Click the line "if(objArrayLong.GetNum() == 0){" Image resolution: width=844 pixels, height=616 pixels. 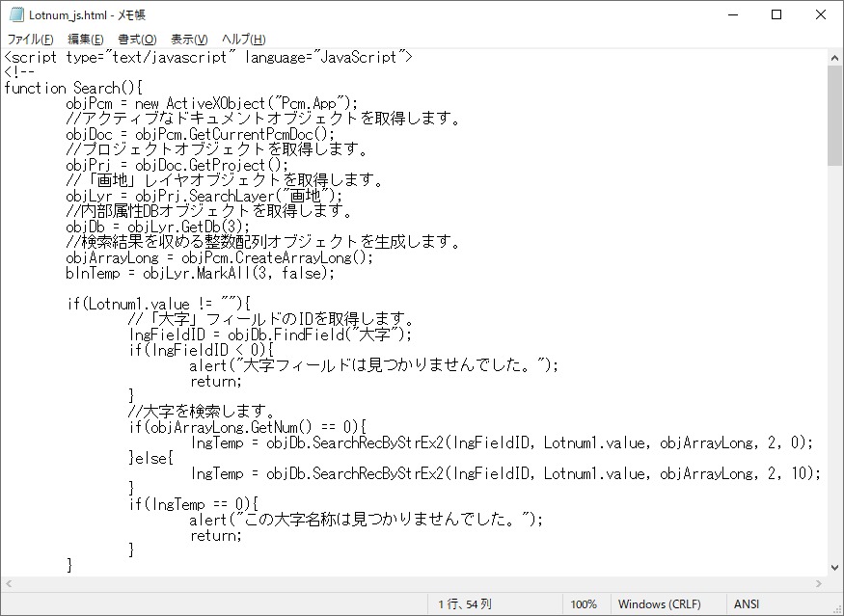pos(247,427)
